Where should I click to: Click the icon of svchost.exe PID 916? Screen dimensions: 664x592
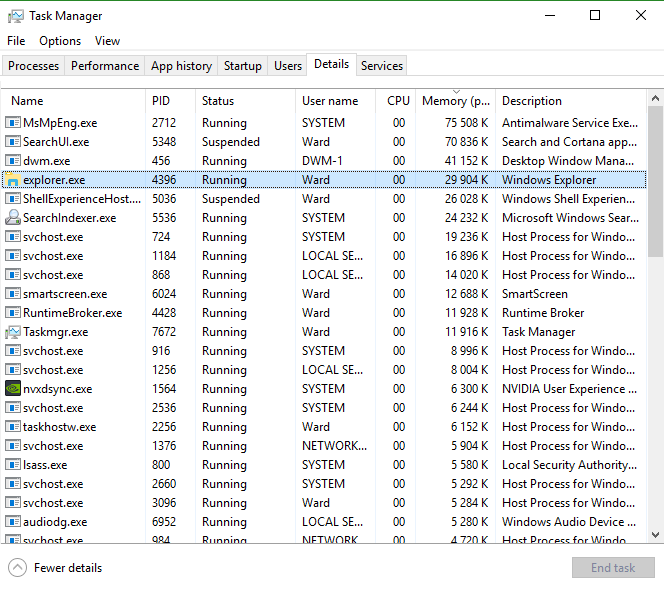(13, 351)
